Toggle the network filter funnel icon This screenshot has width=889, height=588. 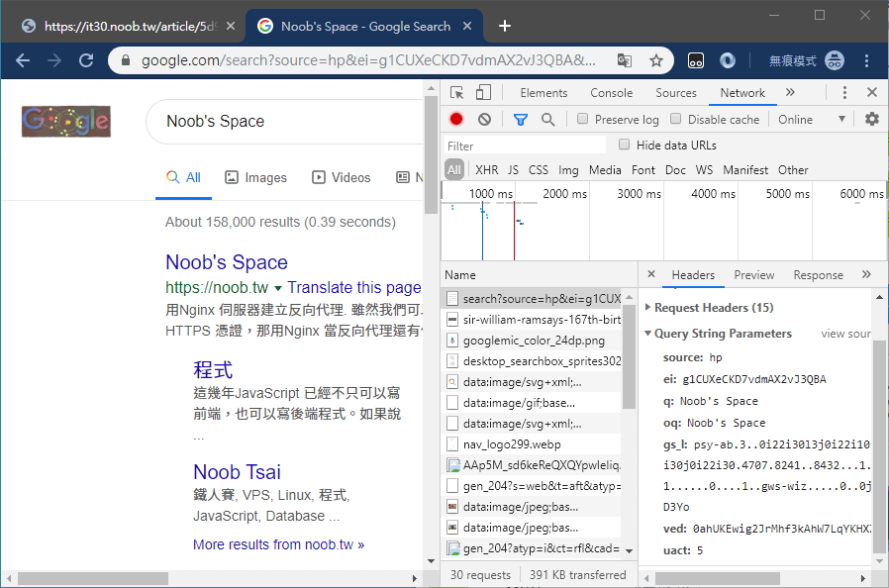(521, 120)
